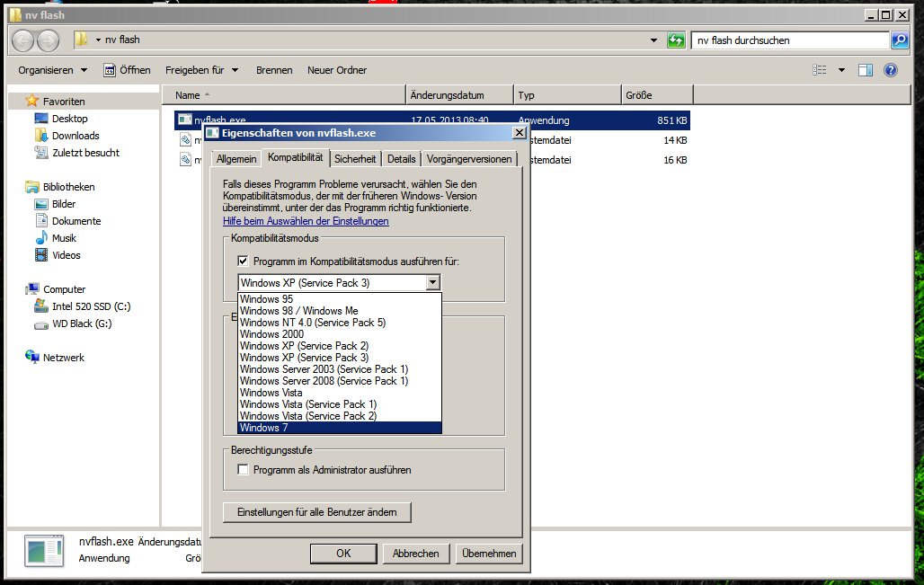Viewport: 924px width, 585px height.
Task: Toggle the preview pane icon
Action: 865,70
